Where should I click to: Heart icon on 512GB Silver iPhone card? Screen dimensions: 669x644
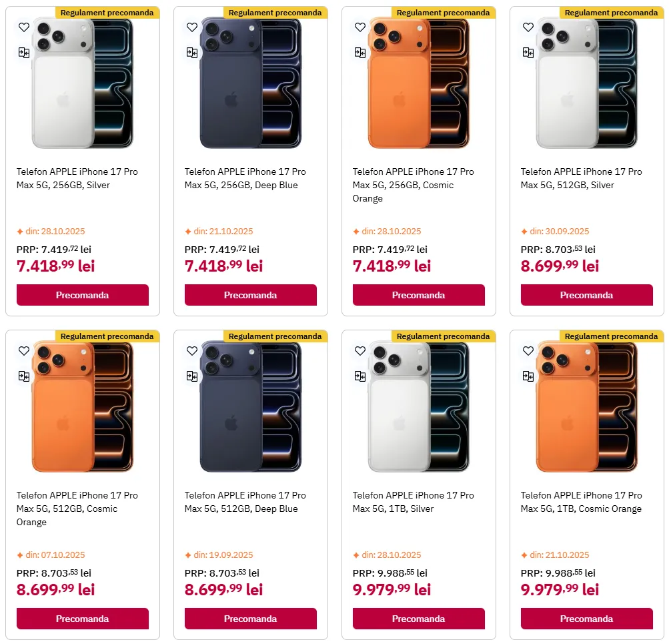[528, 27]
